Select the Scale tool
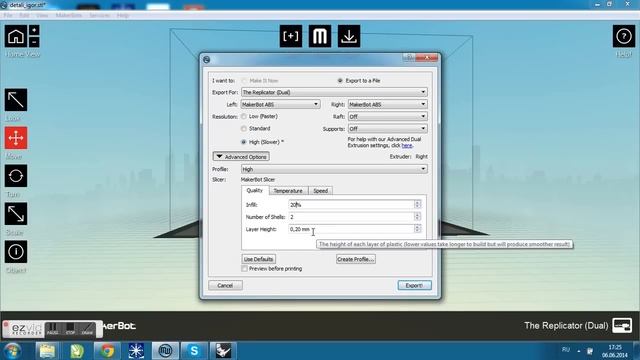This screenshot has width=640, height=360. tap(16, 214)
